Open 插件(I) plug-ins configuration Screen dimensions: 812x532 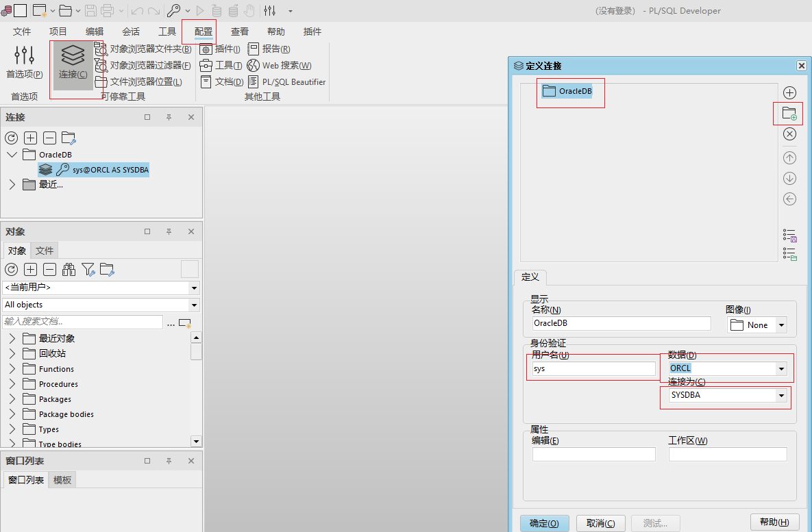(220, 49)
